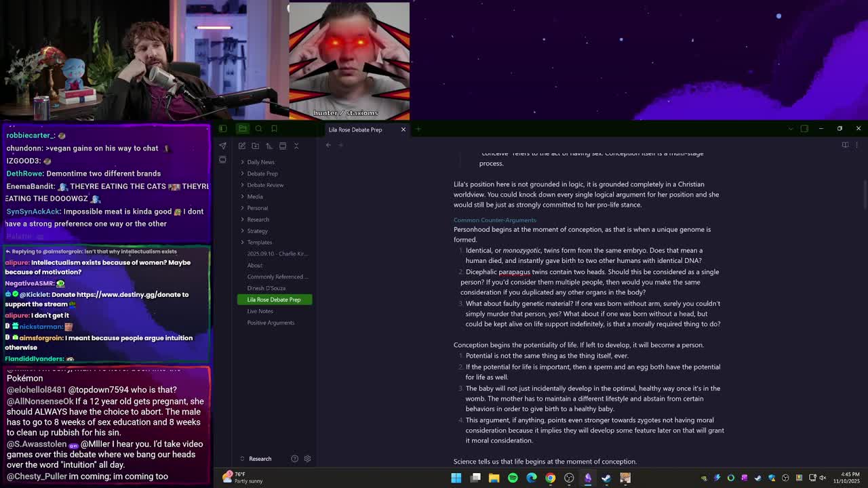Viewport: 868px width, 488px height.
Task: Toggle the left sidebar panel
Action: 222,129
